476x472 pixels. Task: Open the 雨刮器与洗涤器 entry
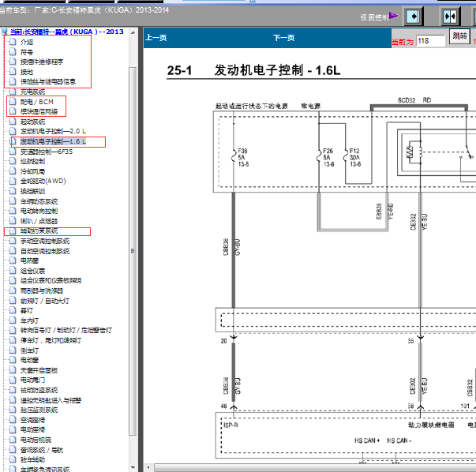[42, 290]
